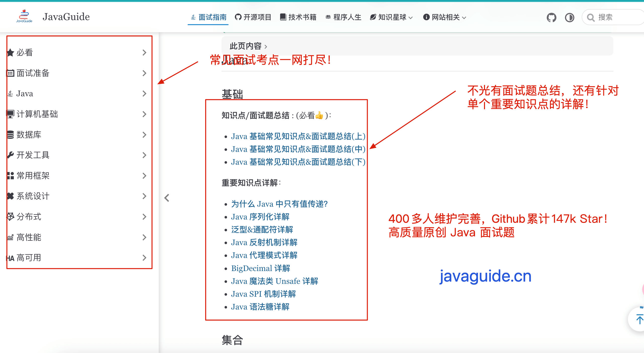Click the wrench icon beside 开发工具
Image resolution: width=644 pixels, height=353 pixels.
(x=10, y=155)
